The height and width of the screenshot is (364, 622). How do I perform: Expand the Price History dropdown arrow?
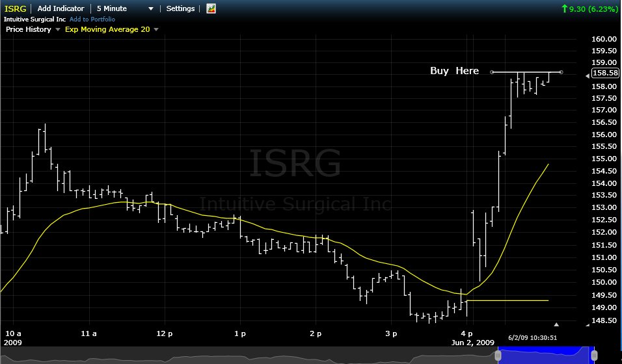[58, 29]
